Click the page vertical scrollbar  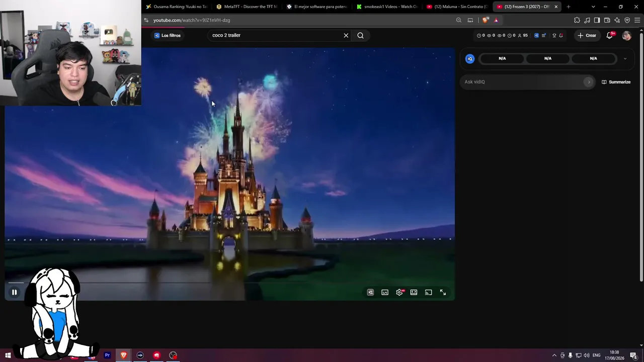pos(641,156)
